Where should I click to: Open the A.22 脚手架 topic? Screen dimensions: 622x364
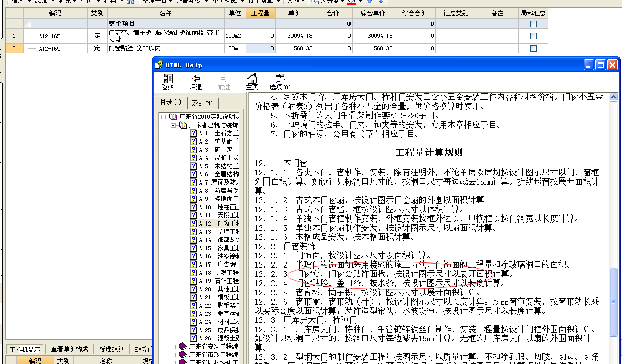pos(218,306)
